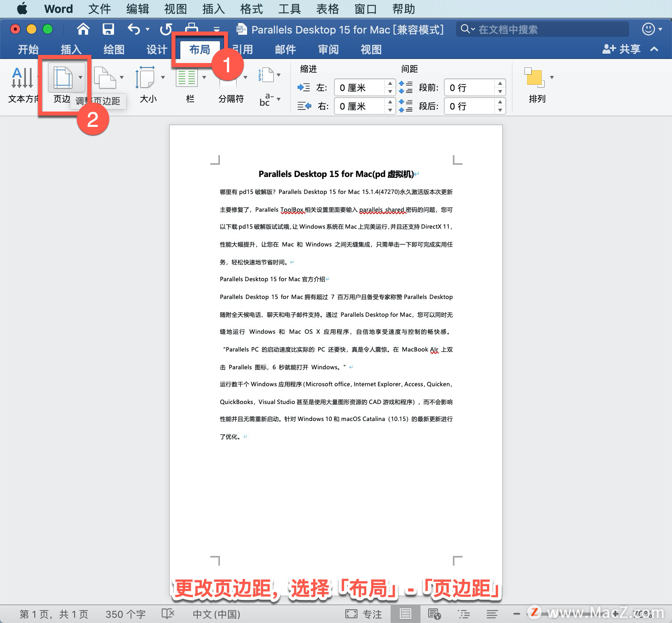
Task: Increase the left indent value
Action: click(390, 84)
